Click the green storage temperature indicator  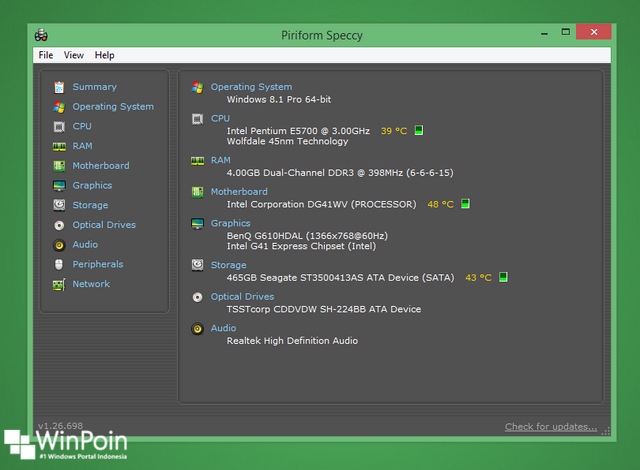[x=503, y=277]
